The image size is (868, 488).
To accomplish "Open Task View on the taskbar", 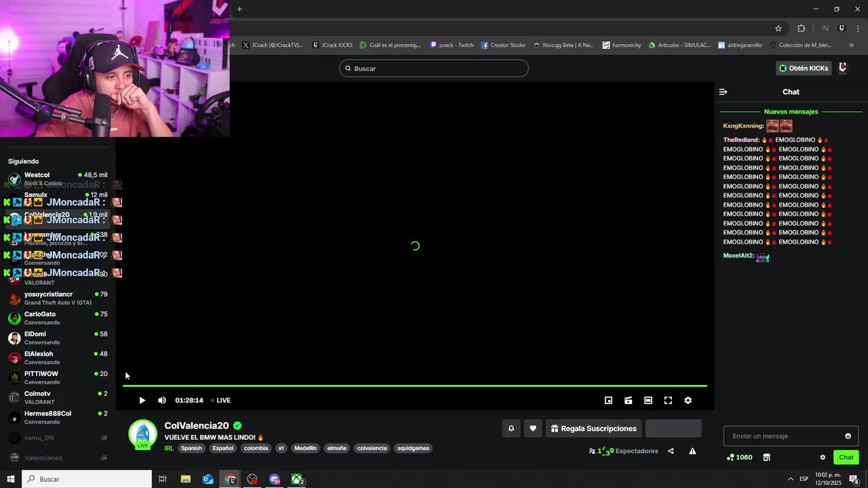I will coord(163,479).
